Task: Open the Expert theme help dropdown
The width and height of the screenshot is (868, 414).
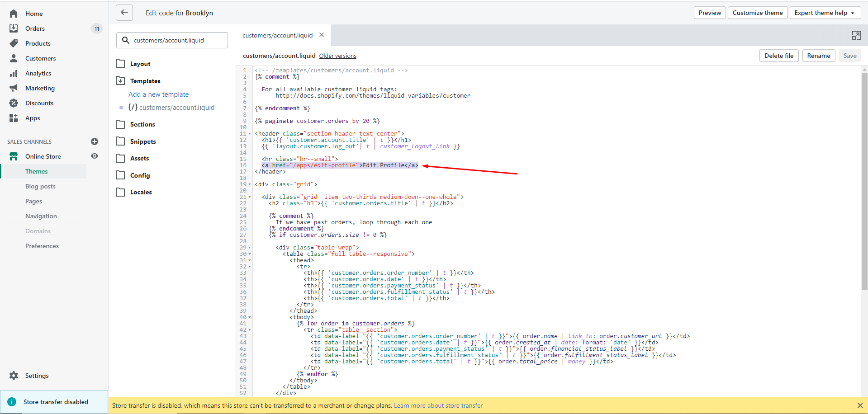Action: (x=824, y=13)
